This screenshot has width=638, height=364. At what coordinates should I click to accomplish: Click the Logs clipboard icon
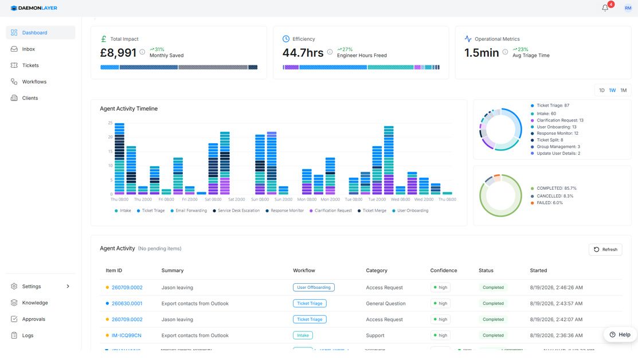(x=14, y=335)
